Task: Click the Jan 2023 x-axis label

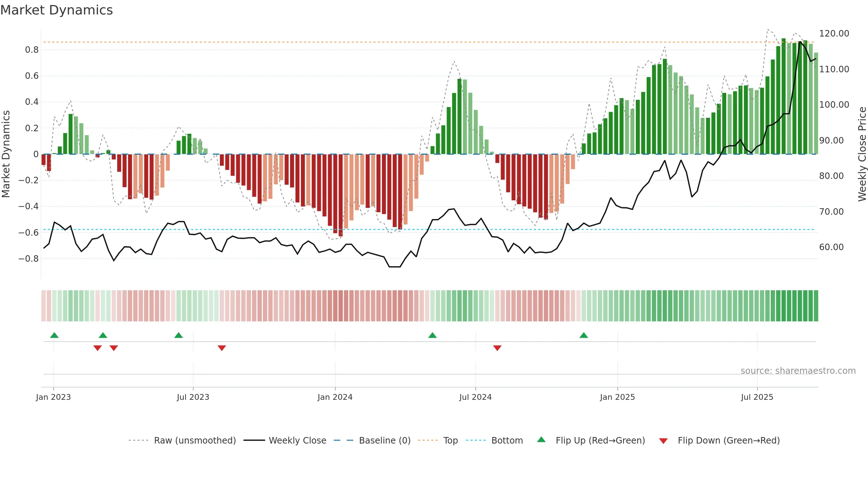Action: coord(54,397)
